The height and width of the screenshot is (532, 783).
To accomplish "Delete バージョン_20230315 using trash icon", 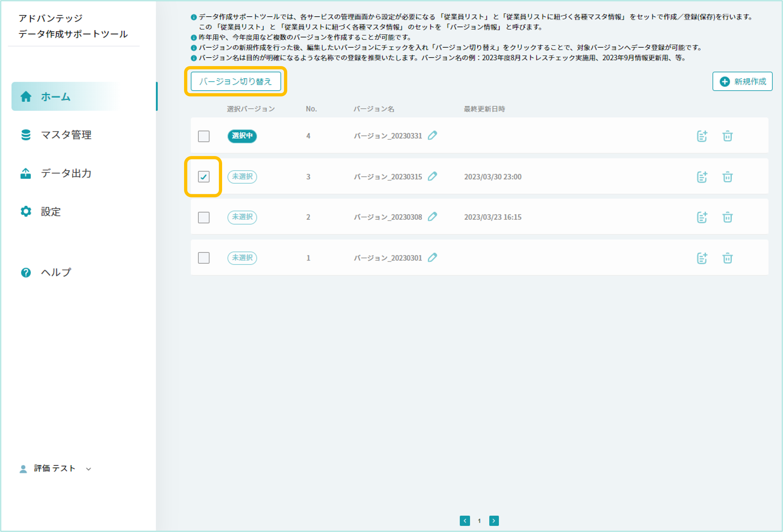I will click(x=728, y=177).
